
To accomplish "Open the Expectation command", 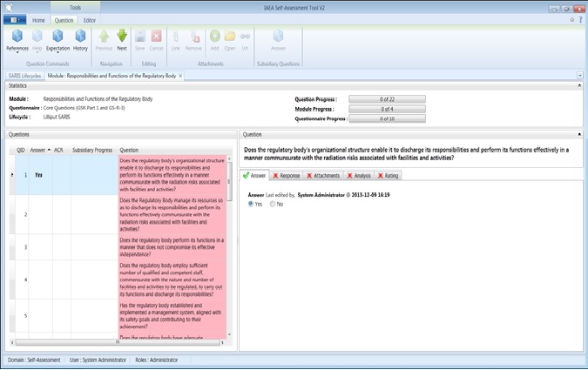I will click(x=57, y=40).
